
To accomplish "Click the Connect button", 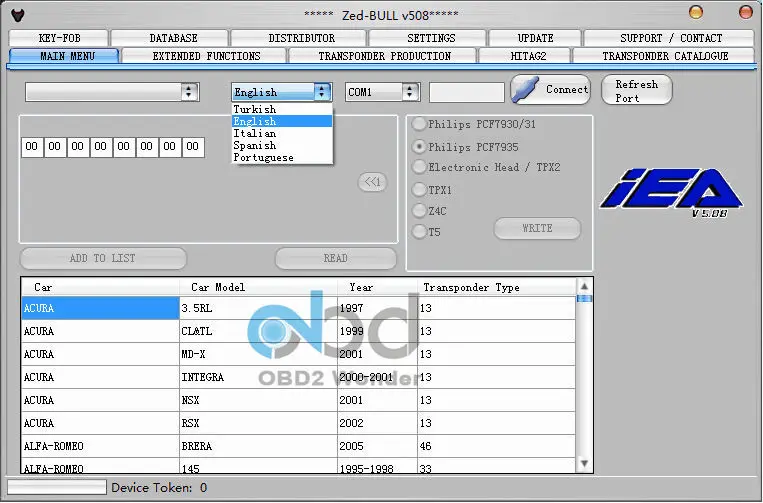I will pyautogui.click(x=550, y=90).
